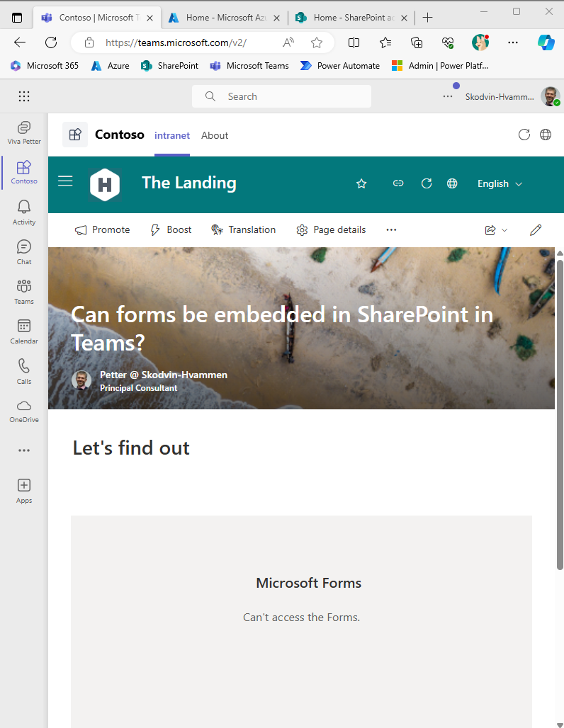This screenshot has width=564, height=728.
Task: Open Edge favorites list
Action: pos(385,42)
